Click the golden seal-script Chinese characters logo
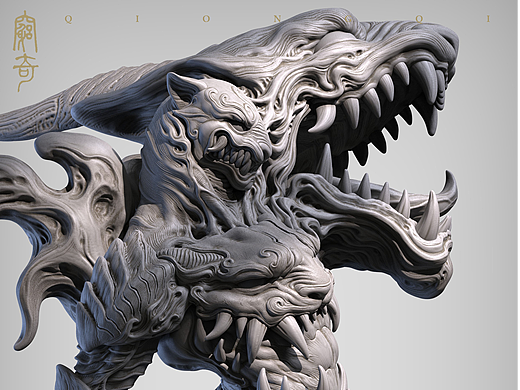 25,51
